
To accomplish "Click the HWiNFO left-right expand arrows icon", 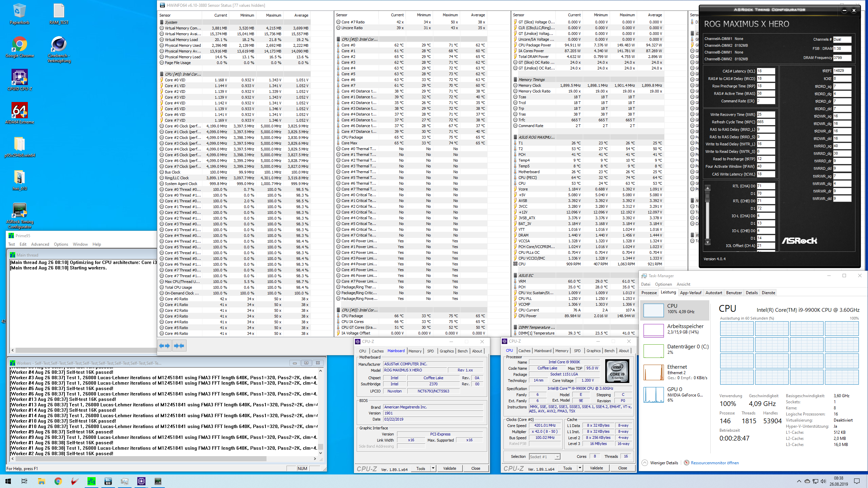I will coord(164,346).
